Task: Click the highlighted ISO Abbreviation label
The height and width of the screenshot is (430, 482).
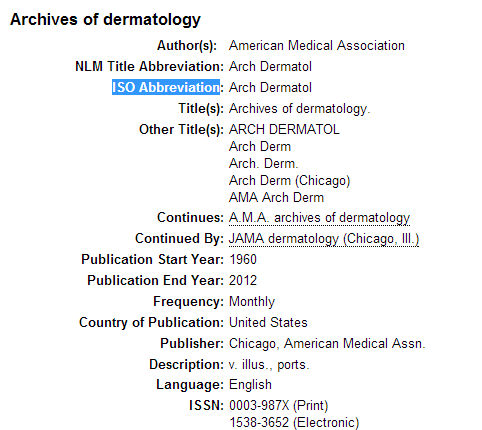Action: coord(166,87)
